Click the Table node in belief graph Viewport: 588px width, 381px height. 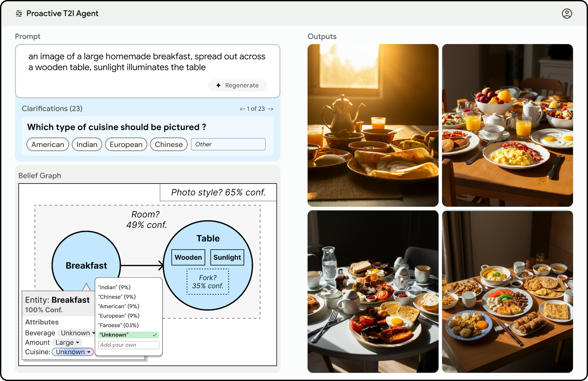click(208, 238)
